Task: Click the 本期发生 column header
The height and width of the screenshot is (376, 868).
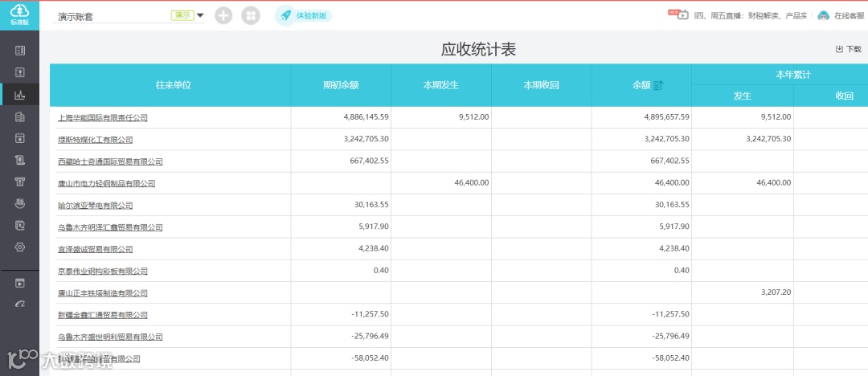Action: click(x=441, y=85)
